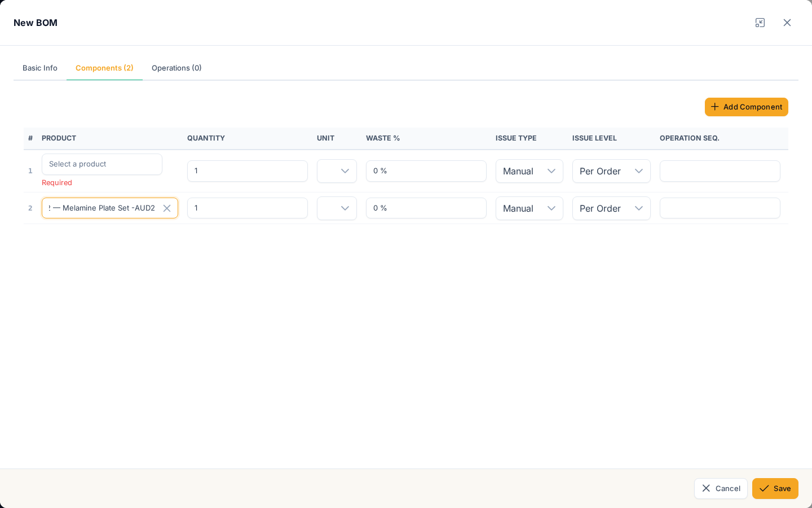Click the red Required validation message

pyautogui.click(x=57, y=183)
